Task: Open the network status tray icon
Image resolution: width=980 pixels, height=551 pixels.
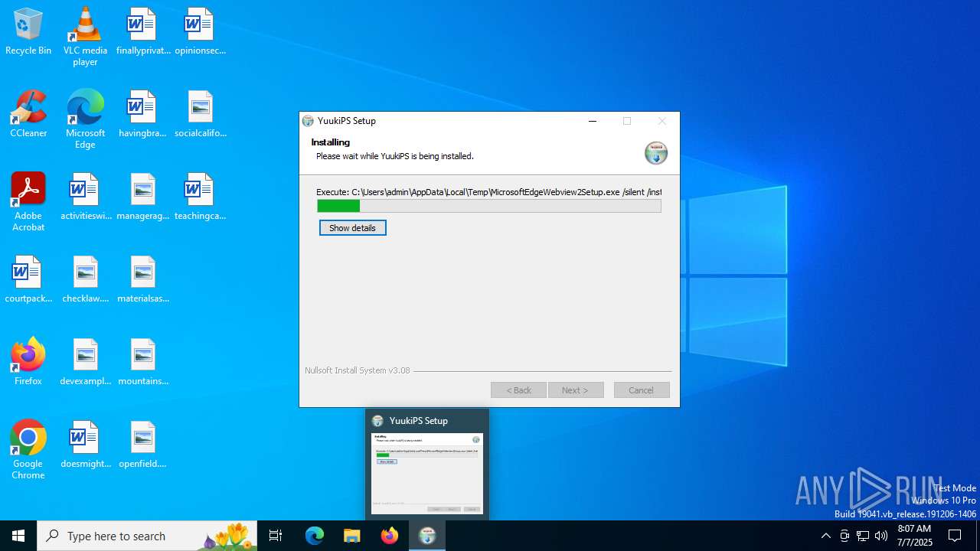Action: [x=863, y=536]
